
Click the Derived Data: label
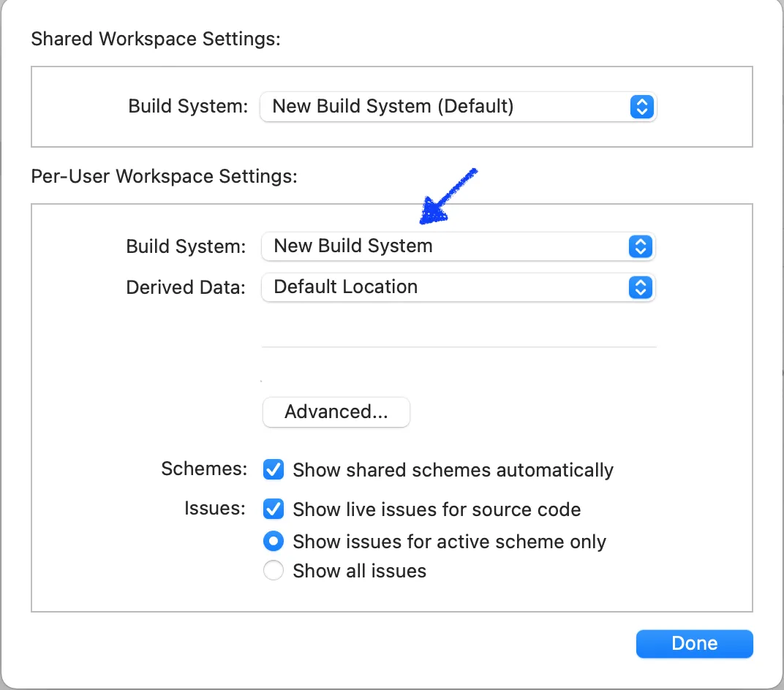pyautogui.click(x=186, y=287)
